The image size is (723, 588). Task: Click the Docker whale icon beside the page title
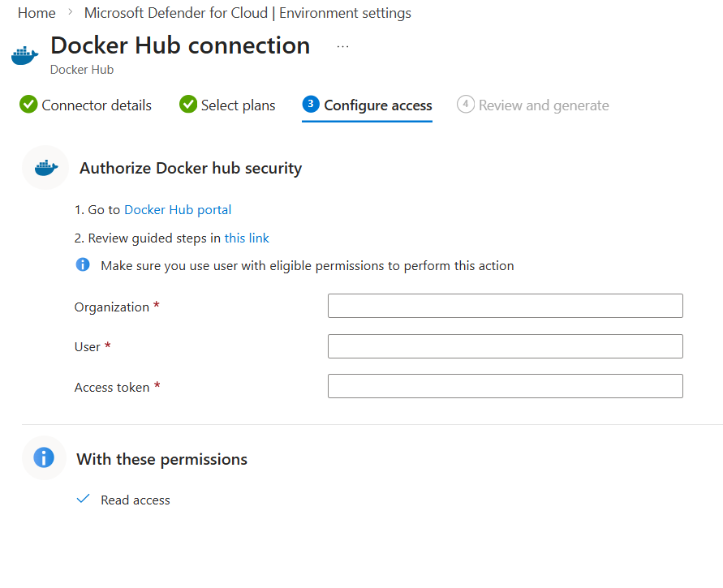point(25,55)
